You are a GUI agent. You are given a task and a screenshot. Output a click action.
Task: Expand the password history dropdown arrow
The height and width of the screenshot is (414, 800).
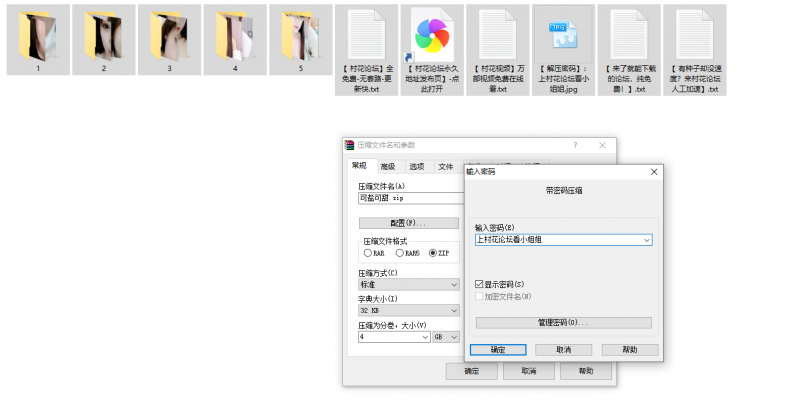point(647,240)
